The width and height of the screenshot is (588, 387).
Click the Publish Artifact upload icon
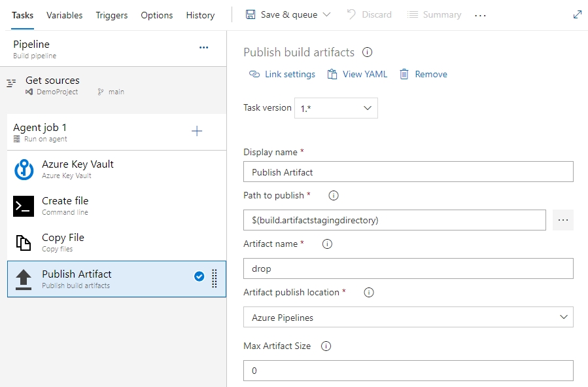point(24,279)
